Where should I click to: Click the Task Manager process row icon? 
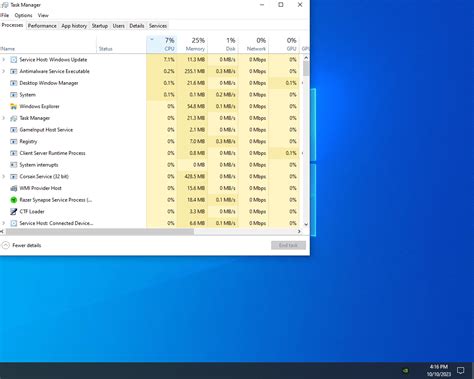14,118
